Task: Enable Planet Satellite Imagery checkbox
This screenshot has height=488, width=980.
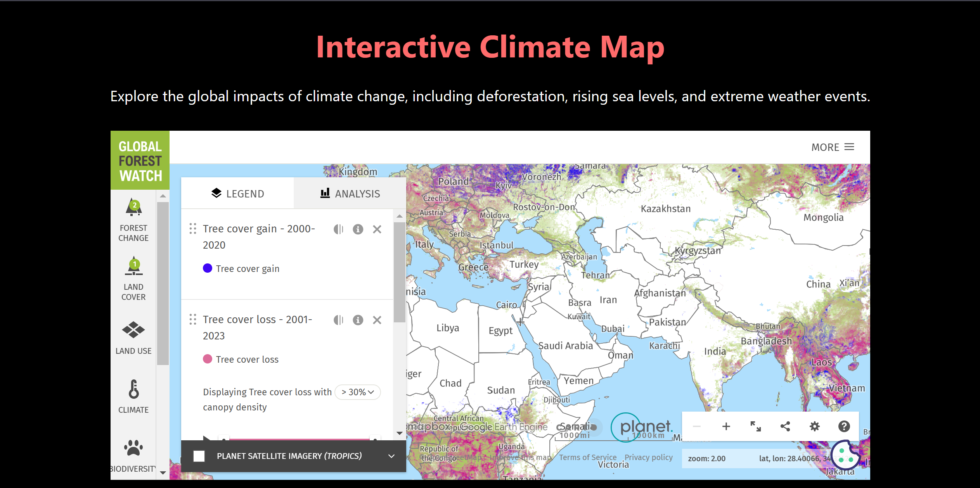Action: pos(199,456)
